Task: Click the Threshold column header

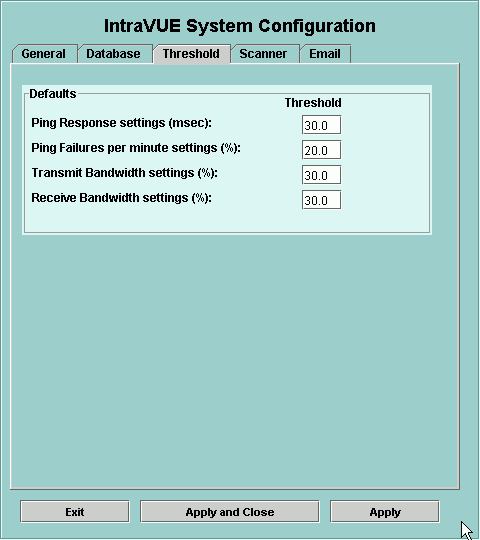Action: click(313, 103)
